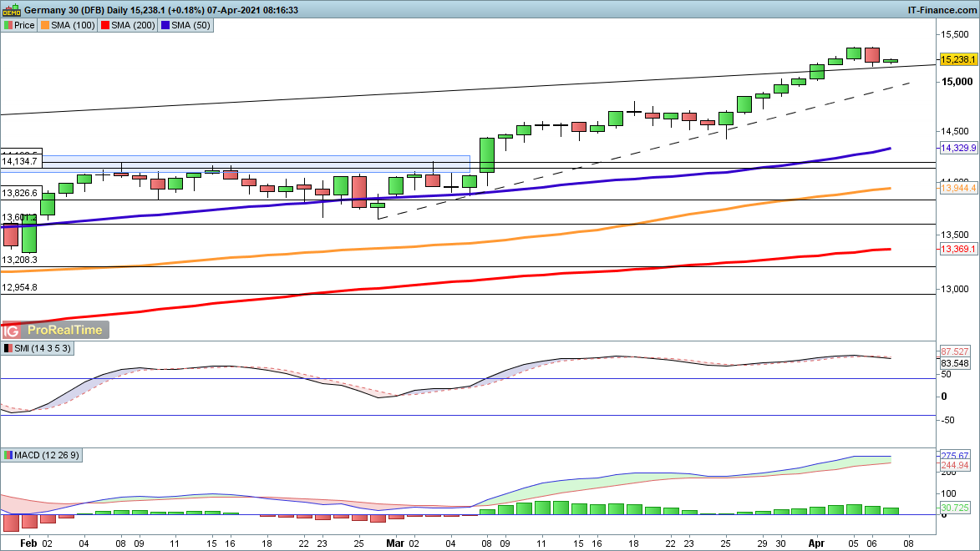Click the Price candlestick legend icon

tap(8, 25)
